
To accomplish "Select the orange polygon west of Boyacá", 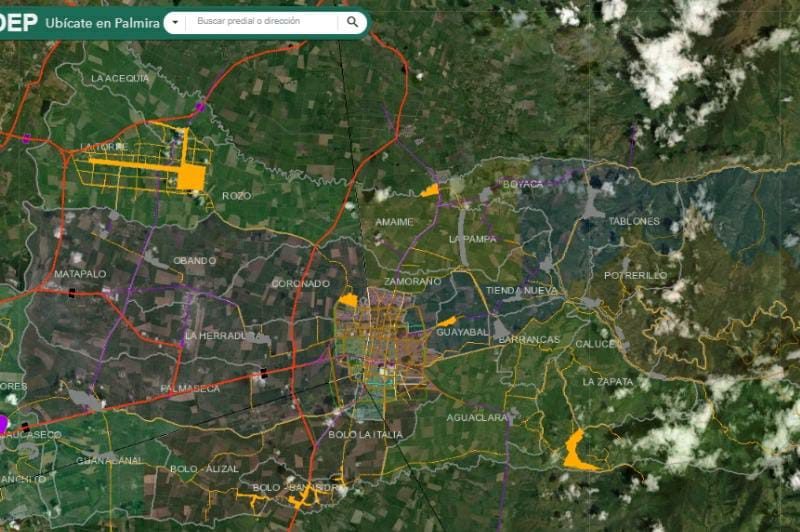I will click(x=430, y=190).
